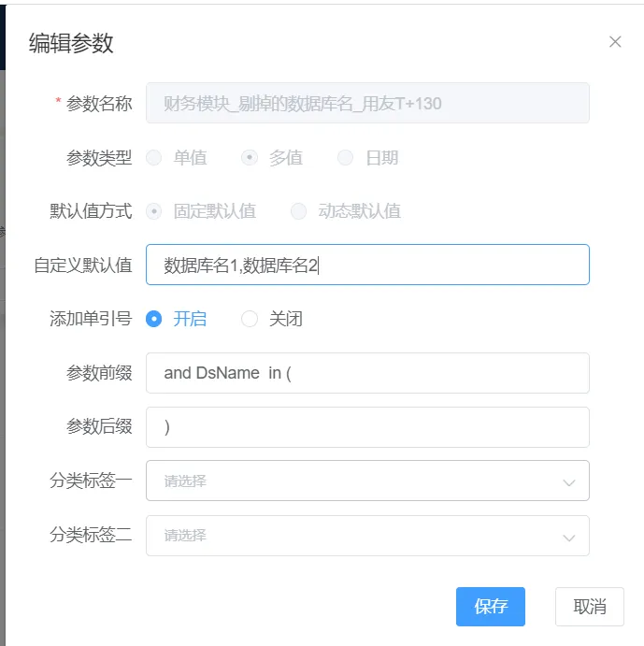Click the 参数后缀 input field
Viewport: 644px width, 646px height.
367,427
